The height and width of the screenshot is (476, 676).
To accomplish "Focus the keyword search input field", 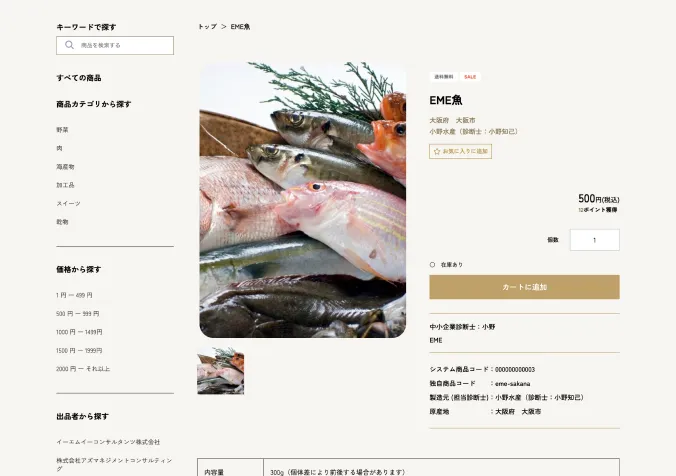I will [x=115, y=45].
